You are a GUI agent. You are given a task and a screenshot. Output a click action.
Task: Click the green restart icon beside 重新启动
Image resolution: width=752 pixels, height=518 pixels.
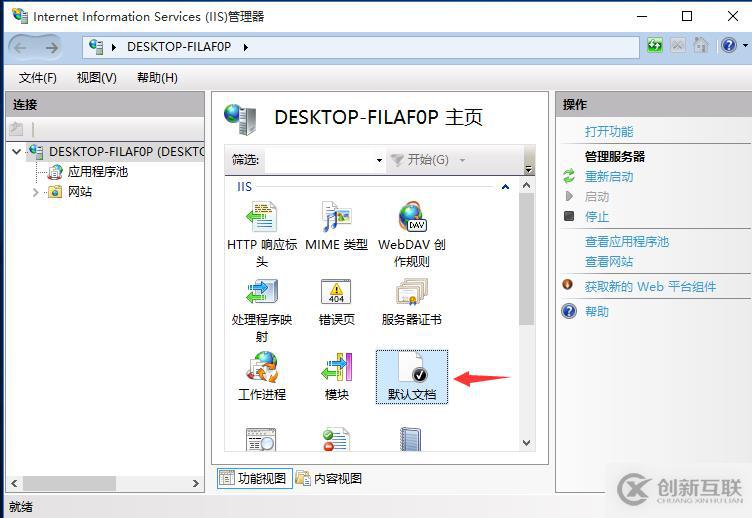click(569, 176)
